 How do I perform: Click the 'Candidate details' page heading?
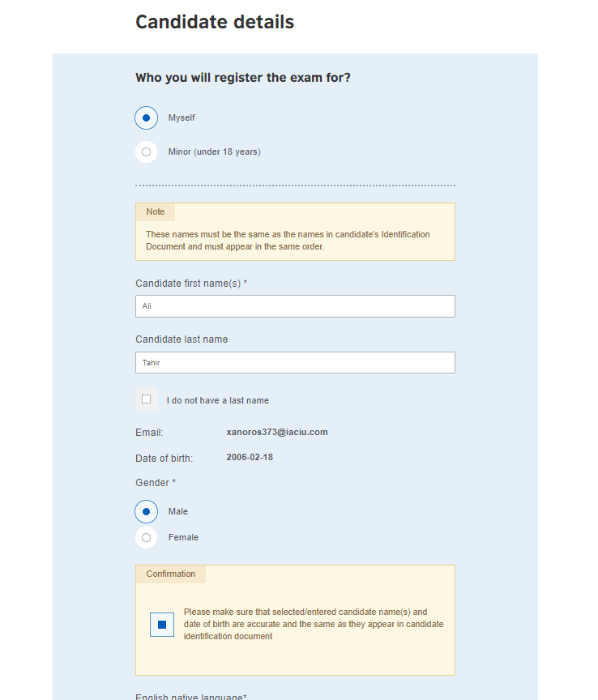click(x=215, y=23)
